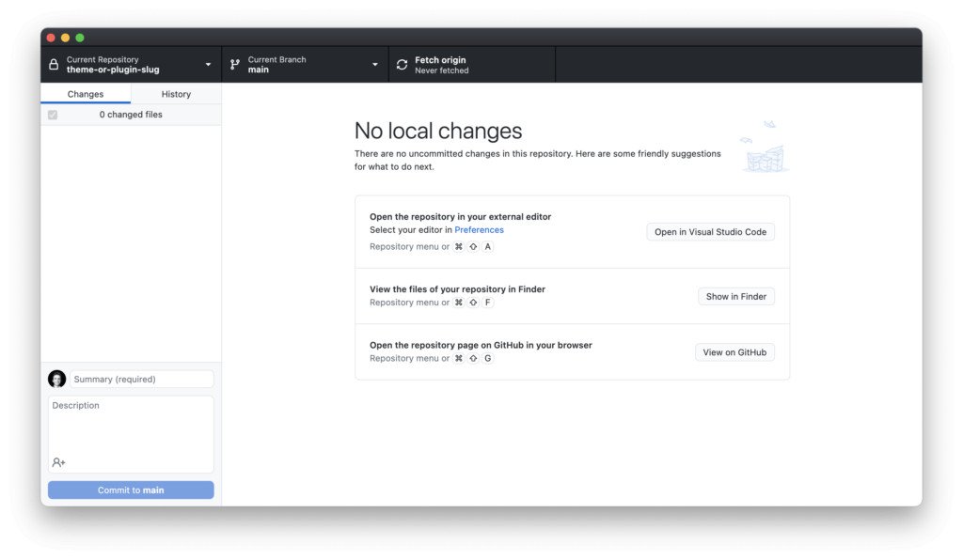Open Preferences via the blue link
The height and width of the screenshot is (560, 963).
[480, 229]
